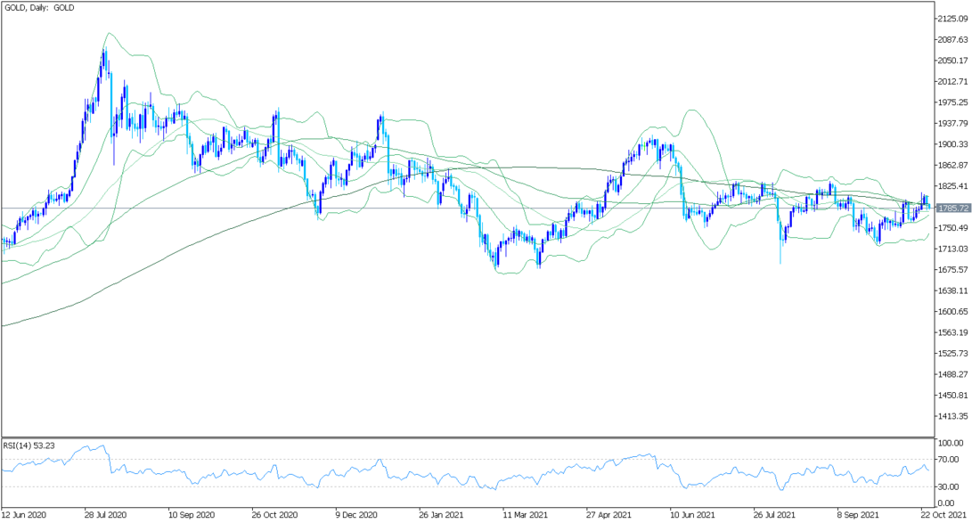This screenshot has height=523, width=980.
Task: Click the 2012.71 price axis label
Action: 952,81
